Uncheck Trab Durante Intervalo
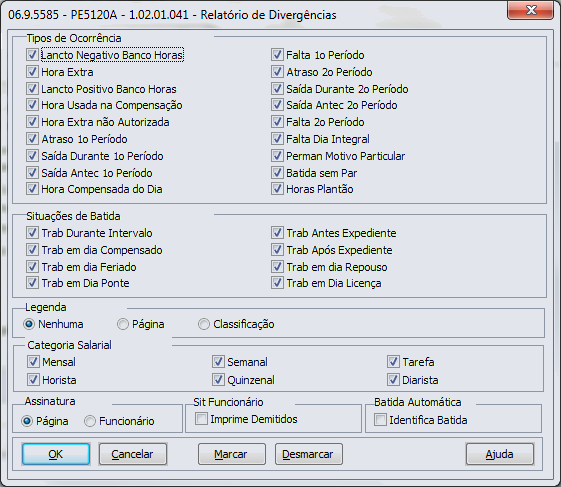The image size is (561, 487). click(x=32, y=233)
